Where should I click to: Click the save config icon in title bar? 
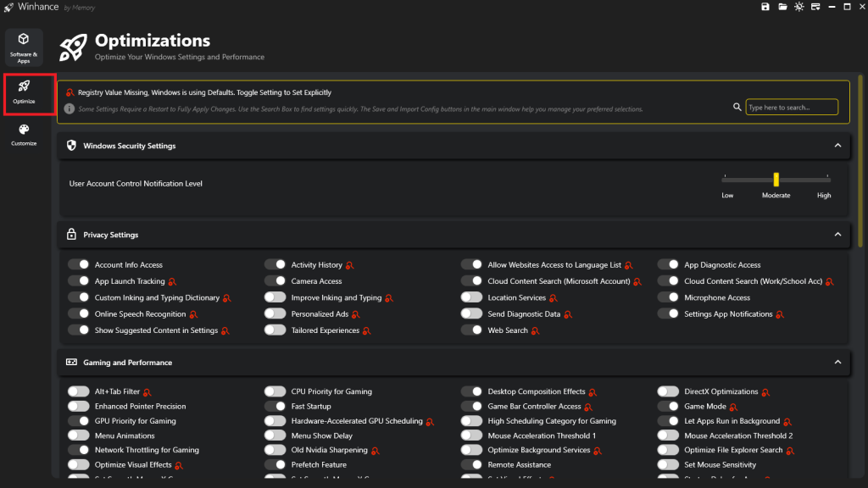tap(765, 7)
